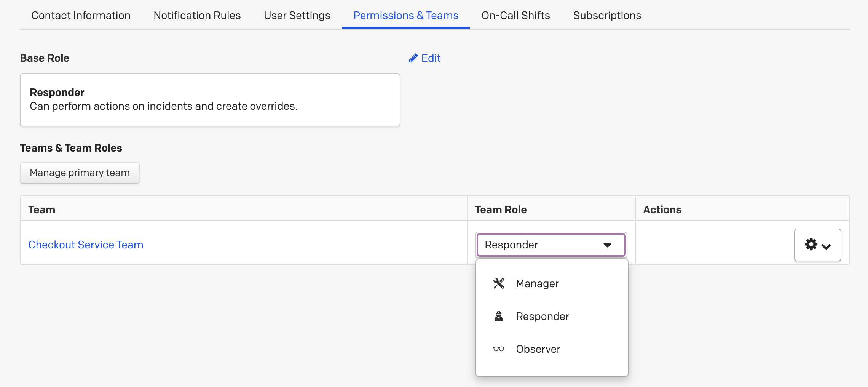Click the Base Role heading

point(45,58)
